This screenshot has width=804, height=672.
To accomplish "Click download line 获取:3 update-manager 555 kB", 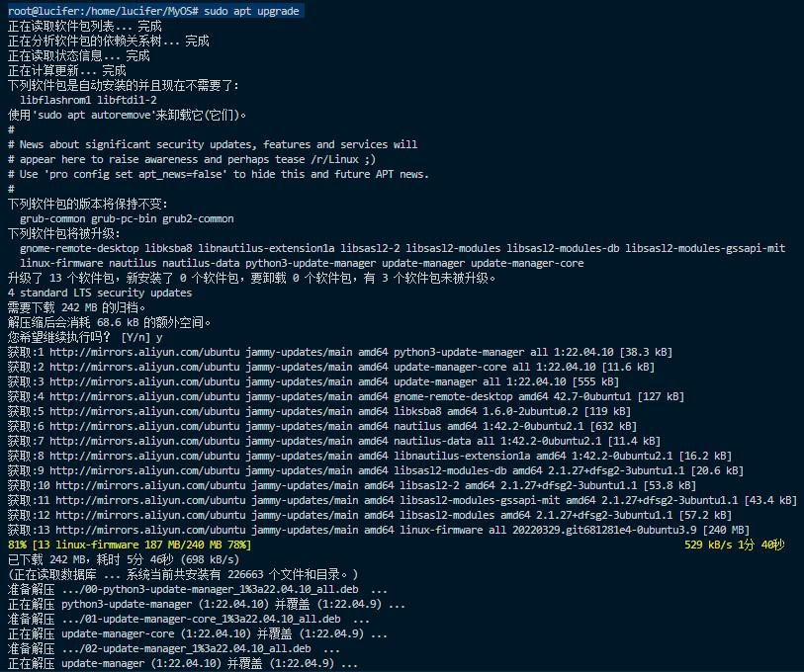I will [313, 381].
